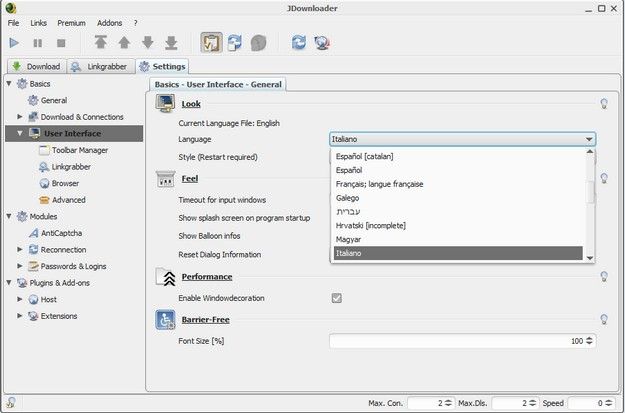Open the Links menu
The height and width of the screenshot is (413, 625).
click(x=38, y=23)
